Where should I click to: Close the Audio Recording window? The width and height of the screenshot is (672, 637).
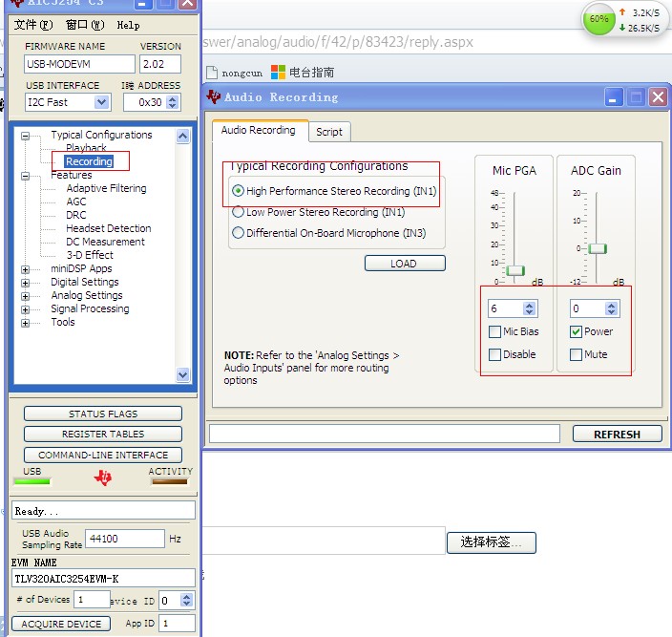point(659,96)
